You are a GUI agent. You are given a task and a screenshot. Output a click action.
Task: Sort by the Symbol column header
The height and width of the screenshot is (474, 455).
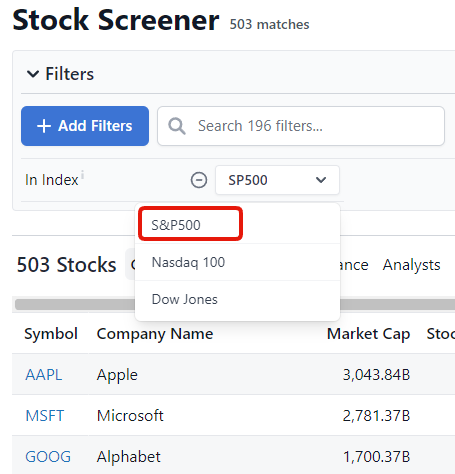tap(51, 334)
